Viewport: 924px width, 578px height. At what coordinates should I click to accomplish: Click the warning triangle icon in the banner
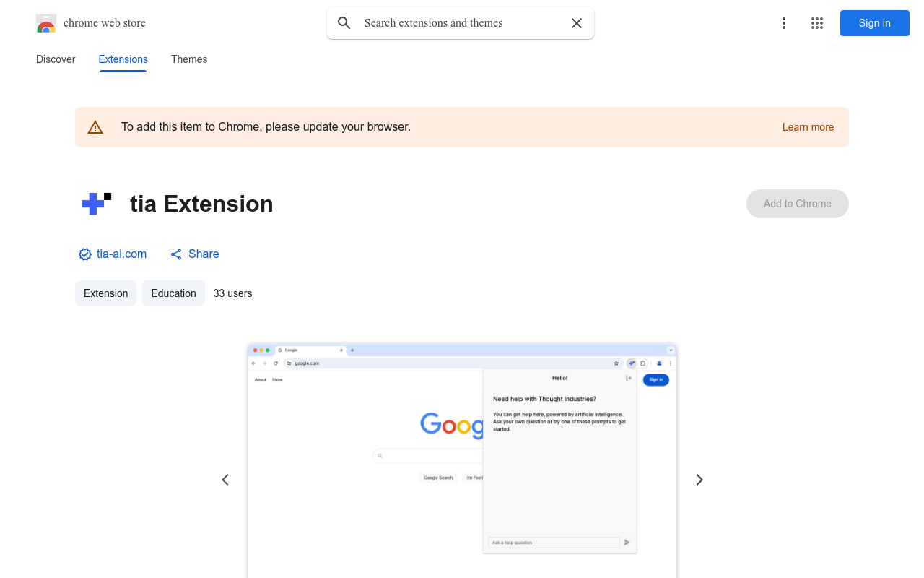tap(95, 126)
